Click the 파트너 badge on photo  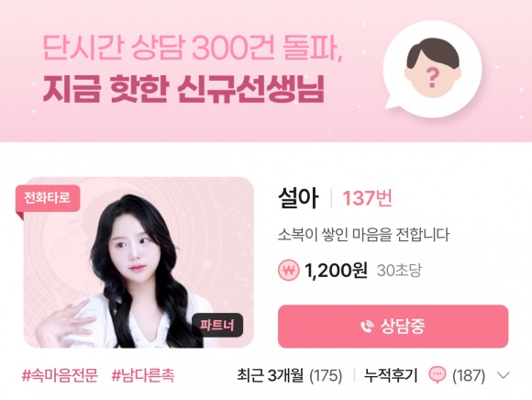(x=217, y=325)
